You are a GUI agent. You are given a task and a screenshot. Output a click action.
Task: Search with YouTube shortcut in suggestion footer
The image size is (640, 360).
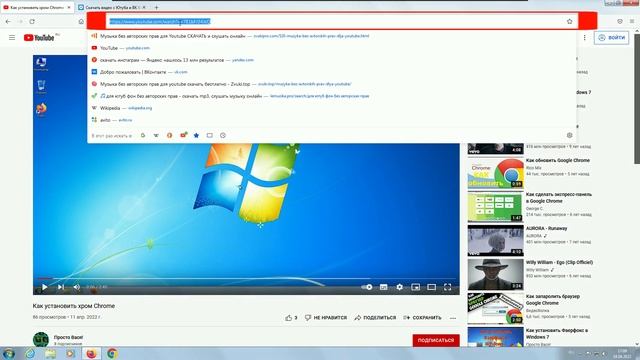click(183, 135)
